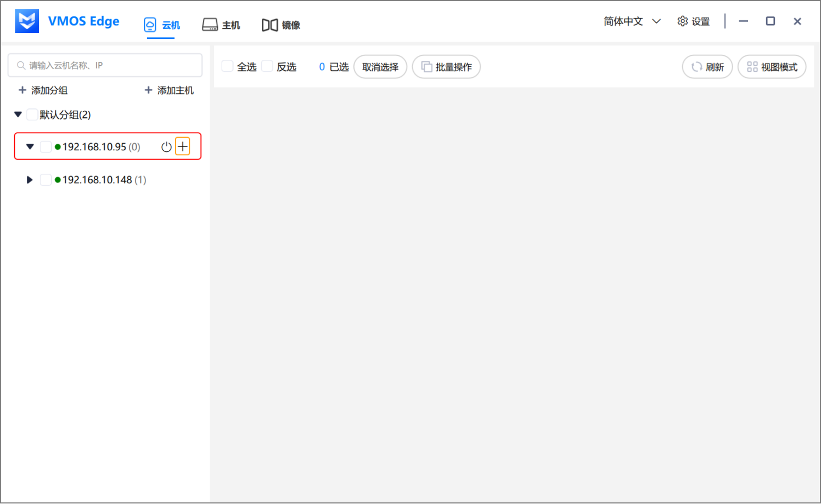Enable the 全选 select-all checkbox
Viewport: 821px width, 504px height.
[x=227, y=65]
